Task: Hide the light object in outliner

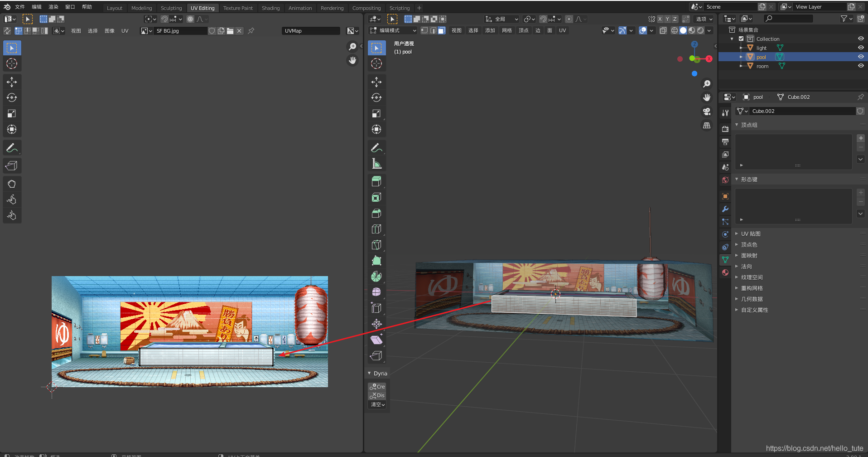Action: click(x=861, y=48)
